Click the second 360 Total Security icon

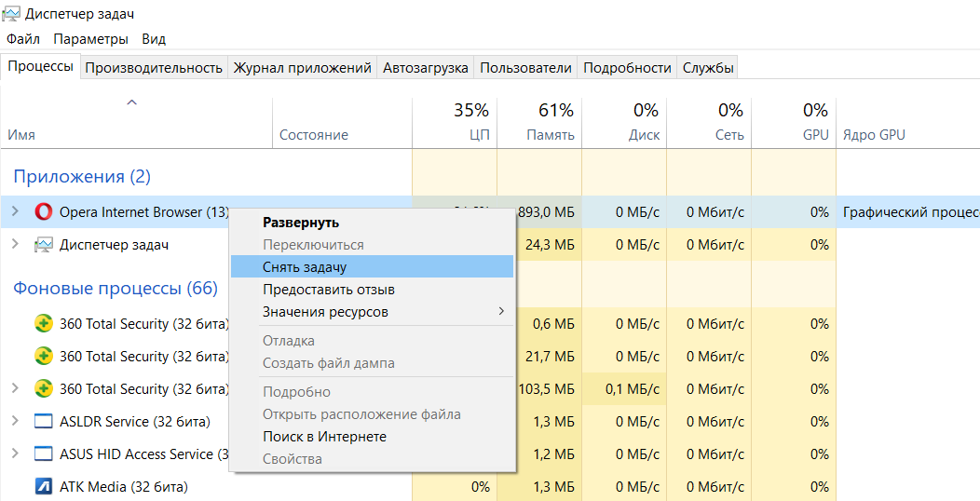[43, 357]
